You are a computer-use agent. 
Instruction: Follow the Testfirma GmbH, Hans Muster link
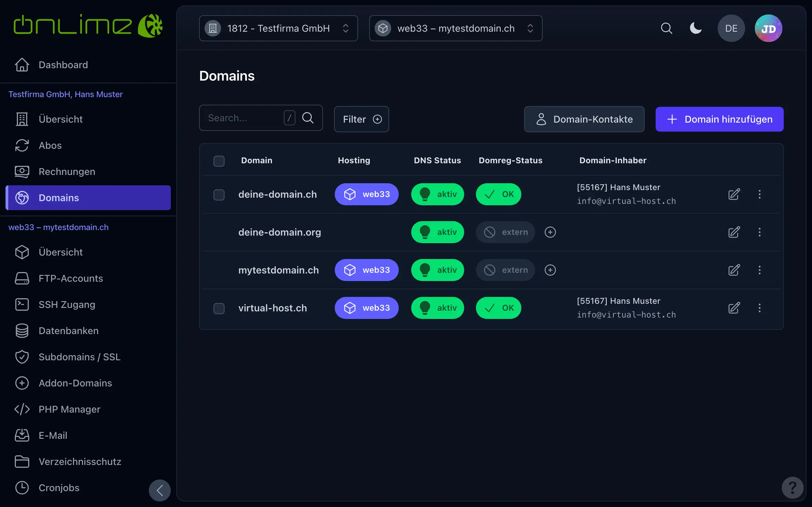(x=65, y=94)
